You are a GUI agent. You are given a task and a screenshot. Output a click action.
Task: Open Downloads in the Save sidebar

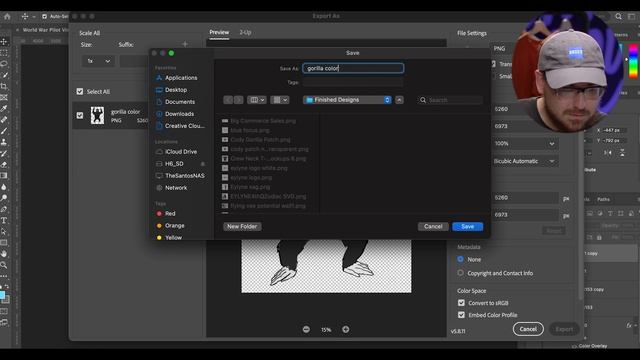point(179,114)
